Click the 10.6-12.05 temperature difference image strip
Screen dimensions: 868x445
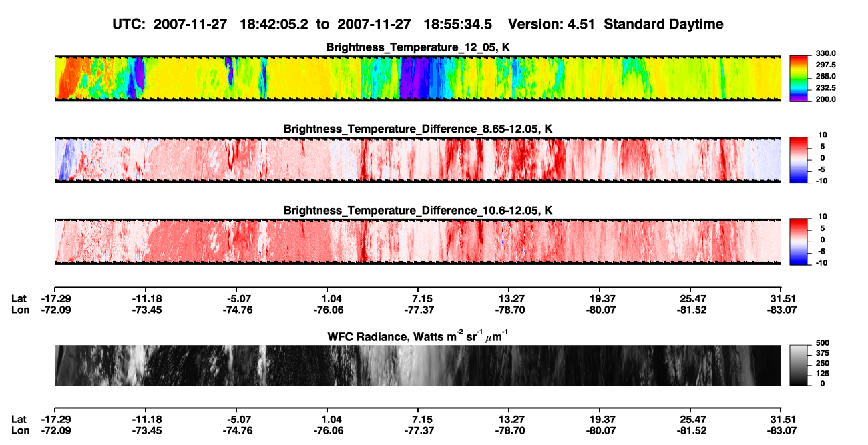click(417, 241)
